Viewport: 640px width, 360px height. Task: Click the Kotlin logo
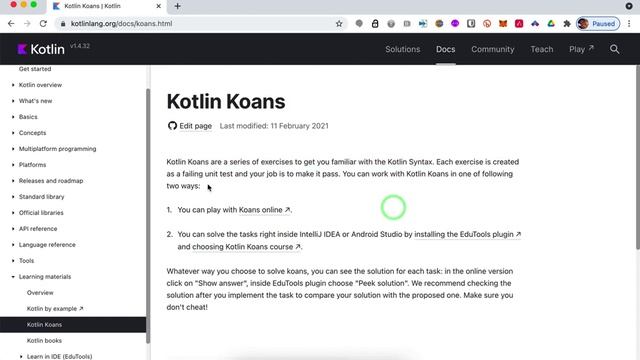point(41,49)
